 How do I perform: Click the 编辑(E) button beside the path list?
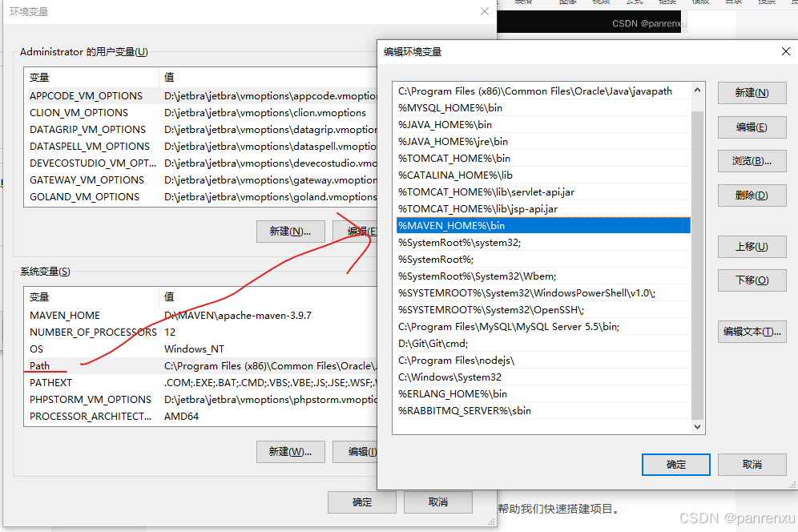point(752,127)
